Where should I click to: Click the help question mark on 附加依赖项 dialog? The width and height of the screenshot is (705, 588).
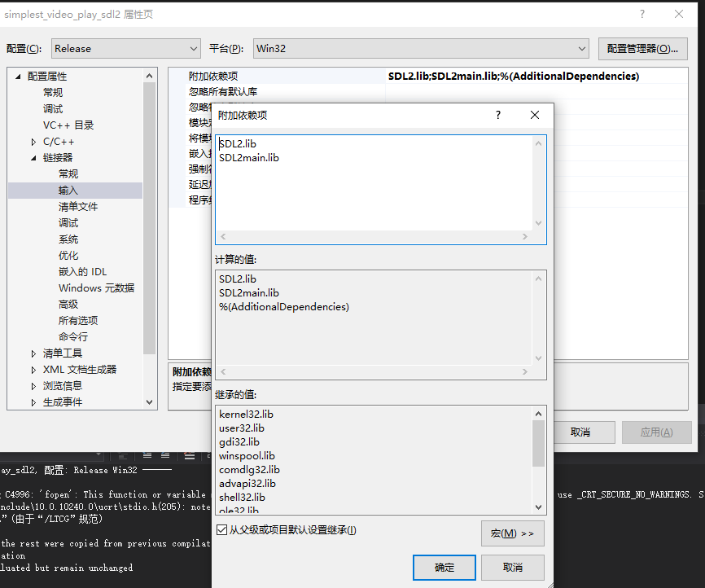(497, 115)
